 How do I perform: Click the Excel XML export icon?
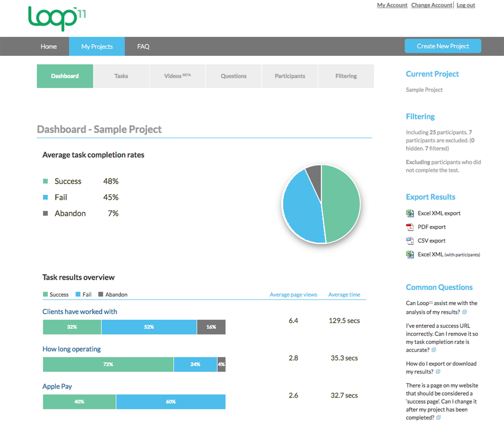pos(409,213)
